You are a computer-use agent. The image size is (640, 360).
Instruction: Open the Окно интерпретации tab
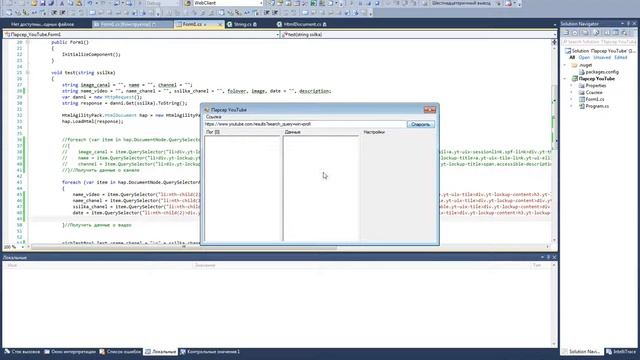click(70, 351)
